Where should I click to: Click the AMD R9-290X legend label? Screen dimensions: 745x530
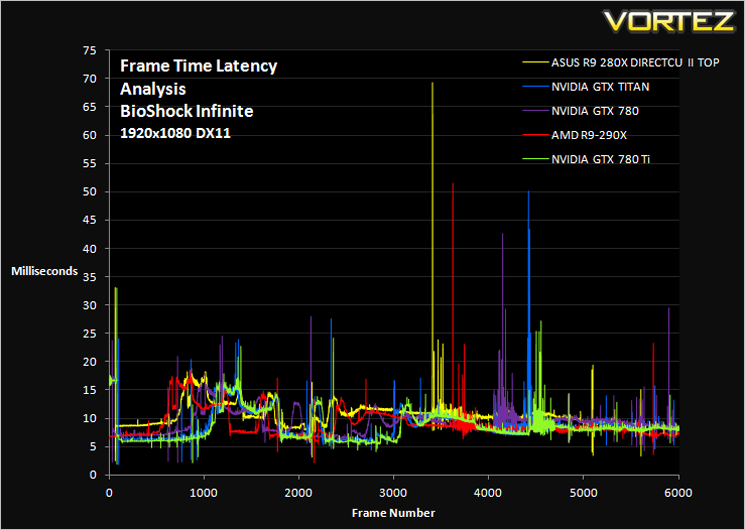click(x=589, y=135)
